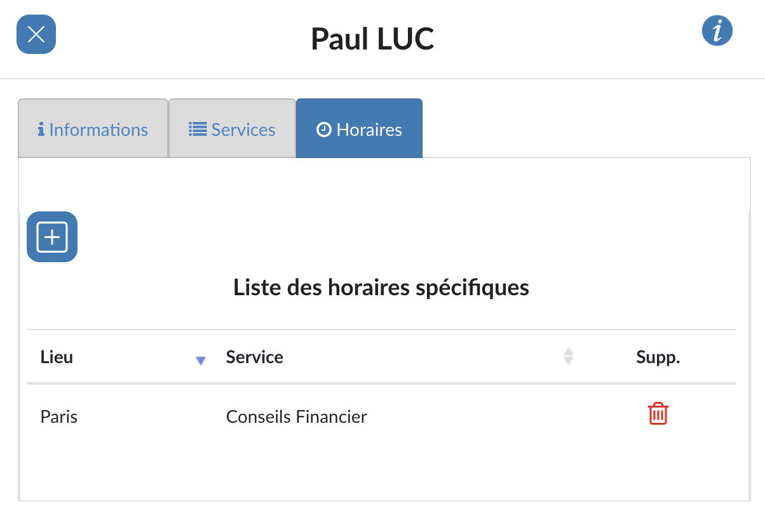
Task: Click the Lieu column header label
Action: [x=57, y=357]
